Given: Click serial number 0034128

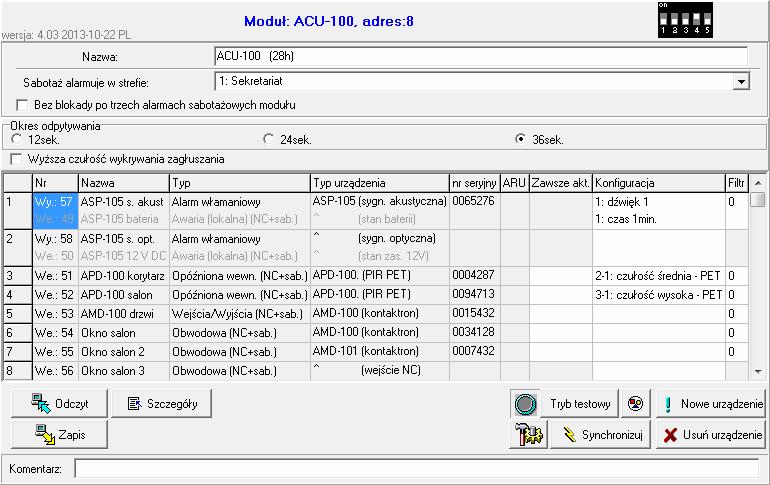Looking at the screenshot, I should 473,332.
